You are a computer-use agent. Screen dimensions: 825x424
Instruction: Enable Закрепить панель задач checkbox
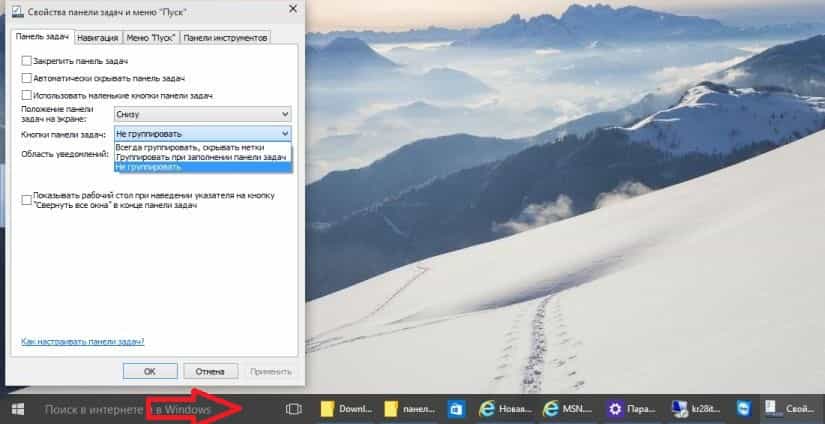(x=26, y=61)
